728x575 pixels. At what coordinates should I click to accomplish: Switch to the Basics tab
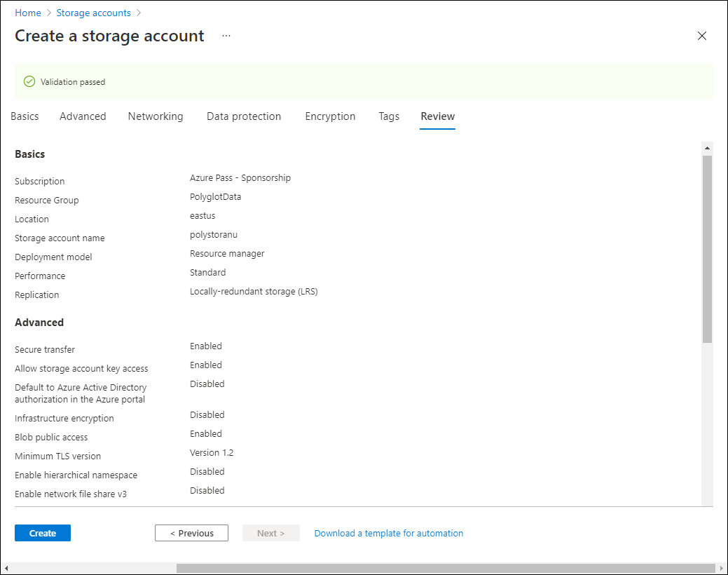point(25,116)
